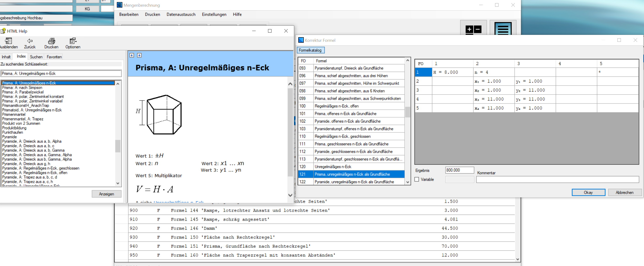
Task: Click the Ausblenden icon in HTML Help
Action: (x=8, y=41)
